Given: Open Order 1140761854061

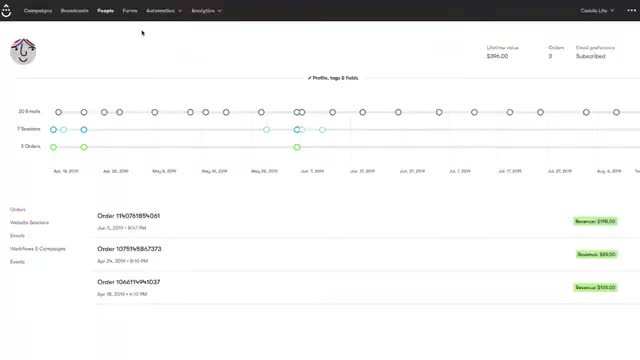Looking at the screenshot, I should (x=129, y=216).
